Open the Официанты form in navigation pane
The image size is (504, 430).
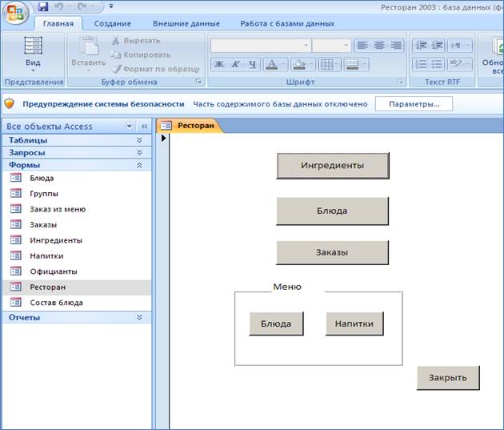tap(53, 271)
